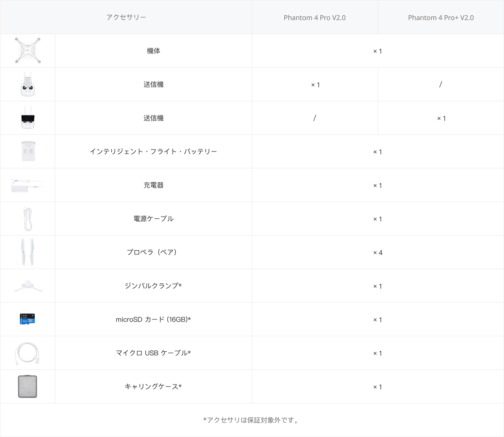Click the warranty footnote text at bottom
504x437 pixels.
click(252, 420)
